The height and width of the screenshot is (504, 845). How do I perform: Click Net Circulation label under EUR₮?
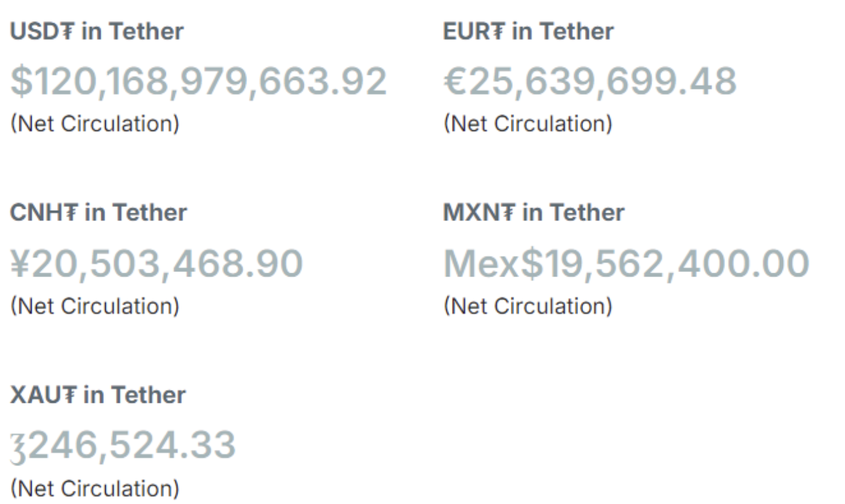click(x=528, y=123)
